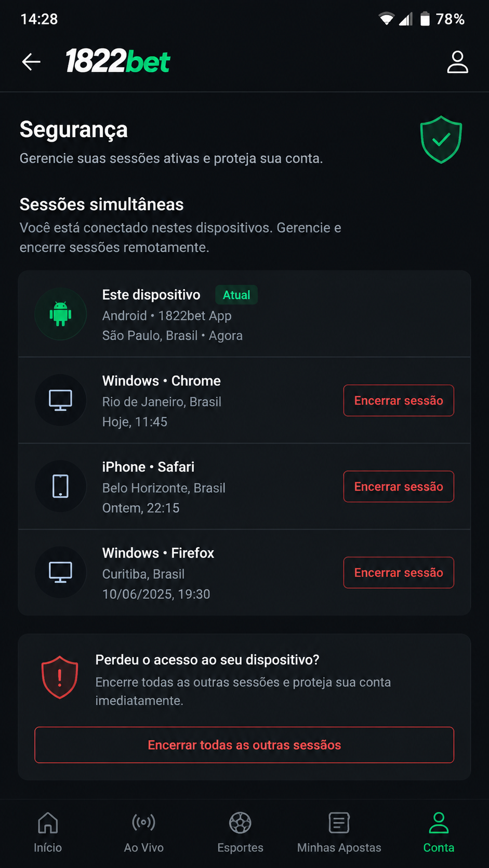Check the battery indicator in status bar

pyautogui.click(x=425, y=19)
